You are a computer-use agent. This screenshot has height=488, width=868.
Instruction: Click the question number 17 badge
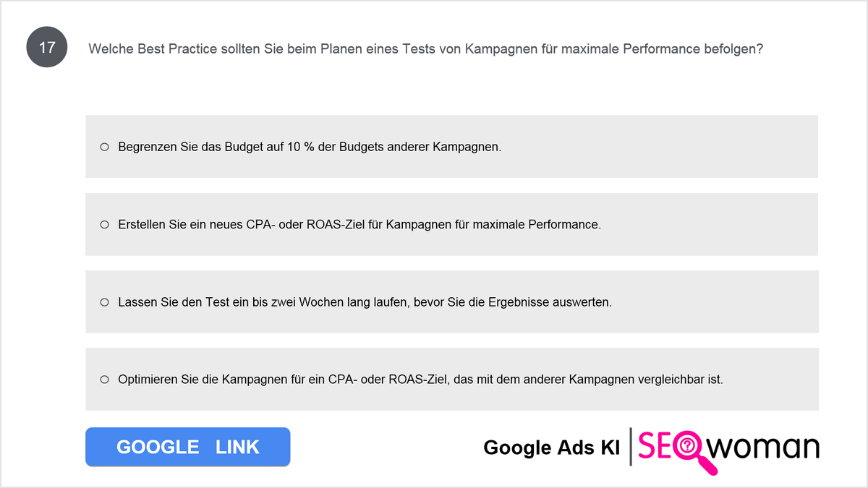tap(47, 48)
